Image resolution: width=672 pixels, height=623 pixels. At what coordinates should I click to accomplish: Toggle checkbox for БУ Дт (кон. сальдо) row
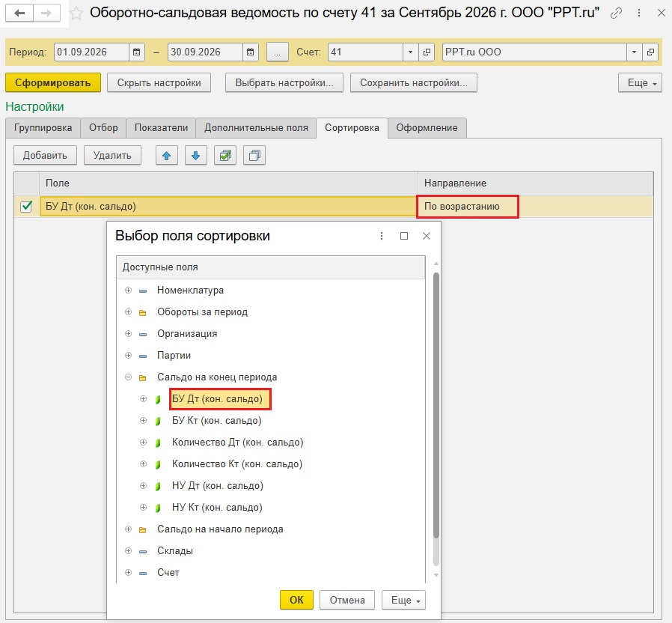click(x=26, y=206)
